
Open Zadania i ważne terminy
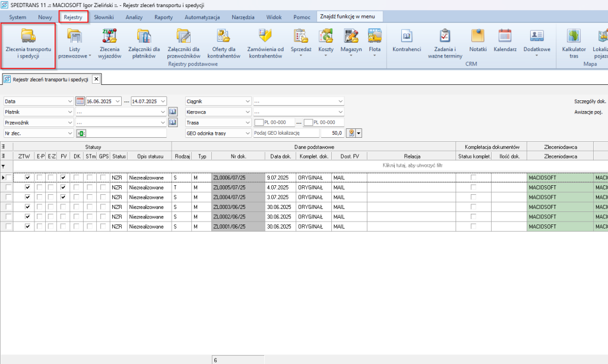[x=445, y=43]
